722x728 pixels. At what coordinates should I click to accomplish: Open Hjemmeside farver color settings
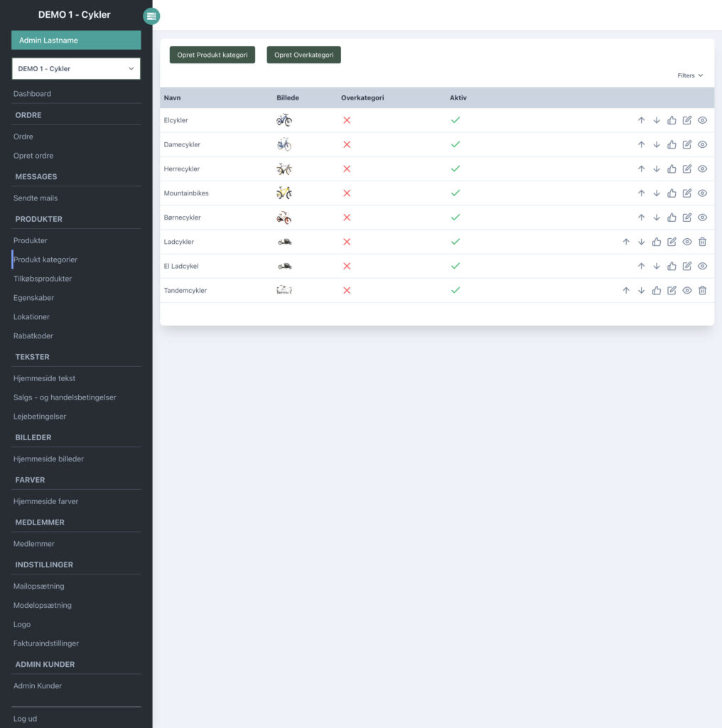(x=45, y=501)
